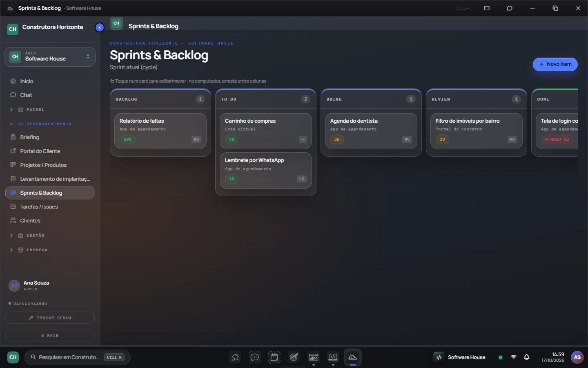Screen dimensions: 588x368
Task: Click the chat bubble icon in the title bar
Action: point(510,8)
